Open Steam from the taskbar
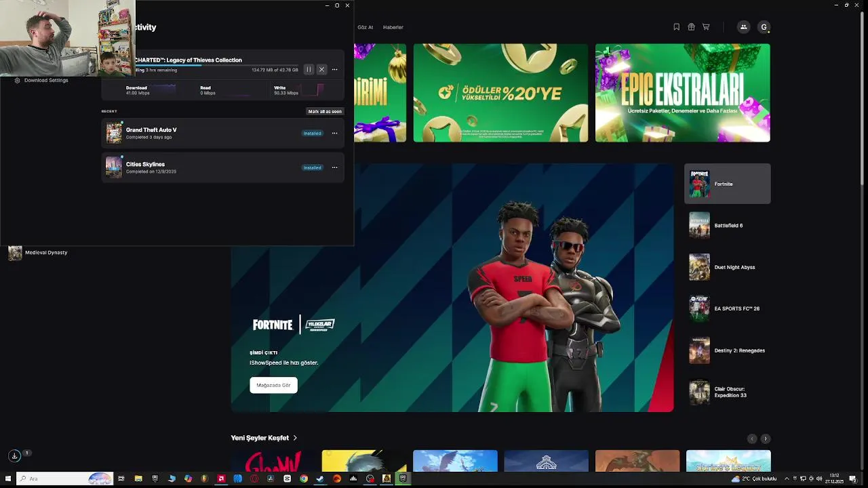Screen dimensions: 868x488 point(320,479)
